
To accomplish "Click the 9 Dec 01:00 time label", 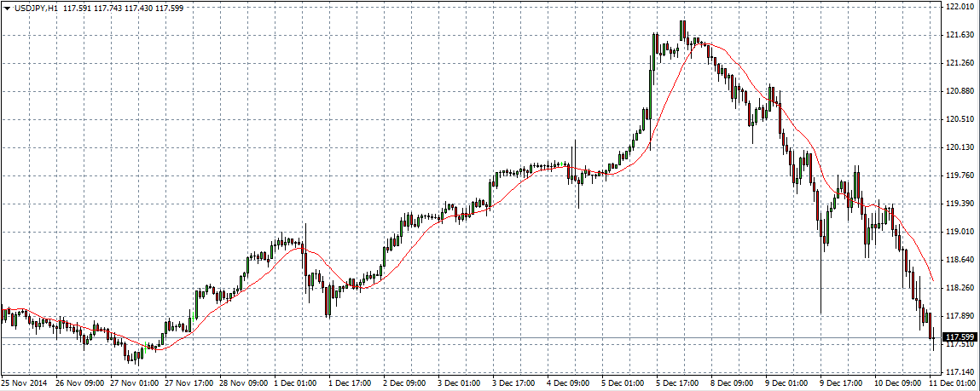I will (786, 383).
